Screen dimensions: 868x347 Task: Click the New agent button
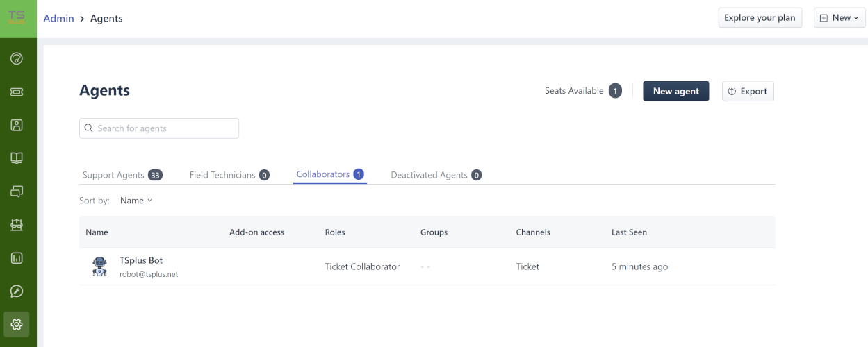[x=675, y=91]
